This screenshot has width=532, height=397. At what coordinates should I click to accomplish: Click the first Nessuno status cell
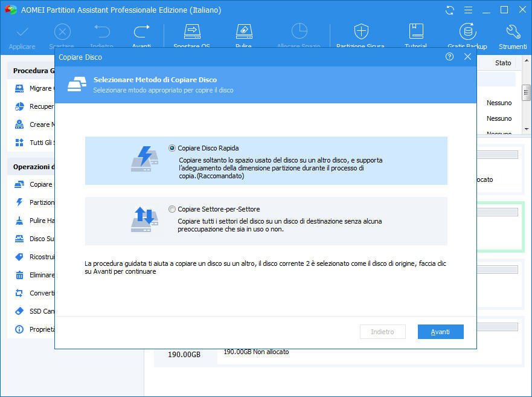point(499,103)
